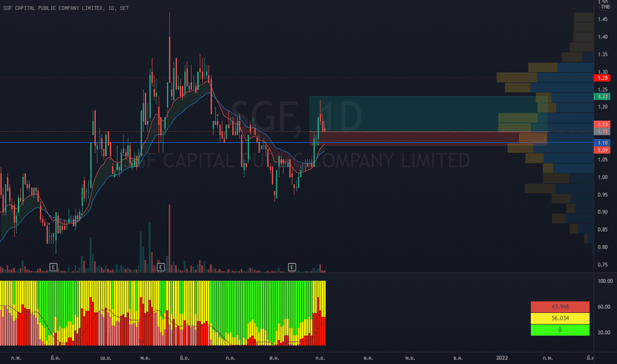Screen dimensions: 617x364
Task: Select the green profit target zone of long position
Action: 428,114
